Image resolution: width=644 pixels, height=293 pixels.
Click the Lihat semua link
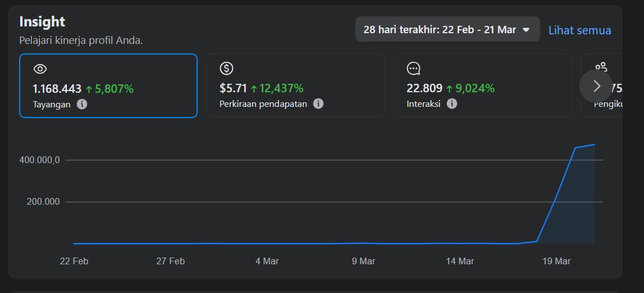[579, 30]
